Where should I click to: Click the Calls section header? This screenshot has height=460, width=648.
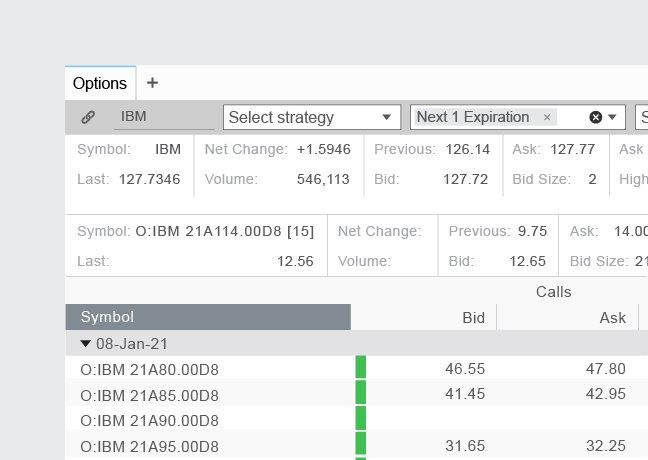pos(554,292)
